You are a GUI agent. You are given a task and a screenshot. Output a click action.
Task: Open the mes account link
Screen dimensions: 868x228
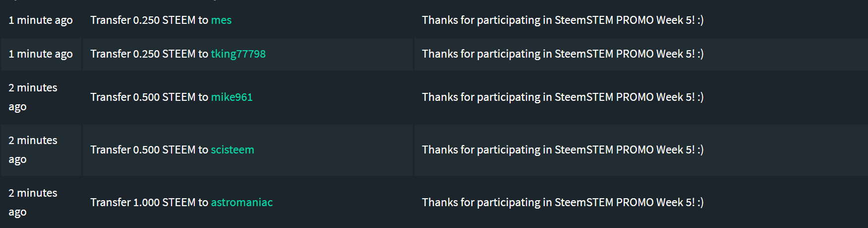point(221,20)
